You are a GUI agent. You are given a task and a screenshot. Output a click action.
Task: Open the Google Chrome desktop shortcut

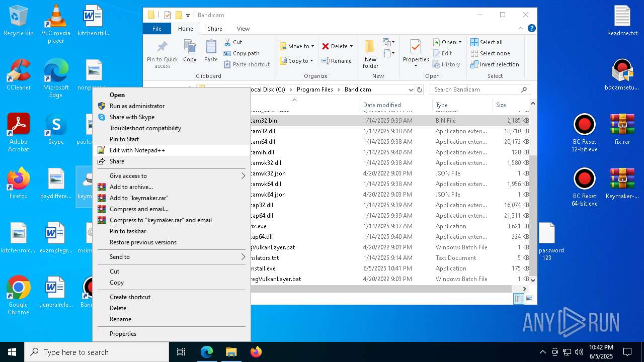pos(19,296)
